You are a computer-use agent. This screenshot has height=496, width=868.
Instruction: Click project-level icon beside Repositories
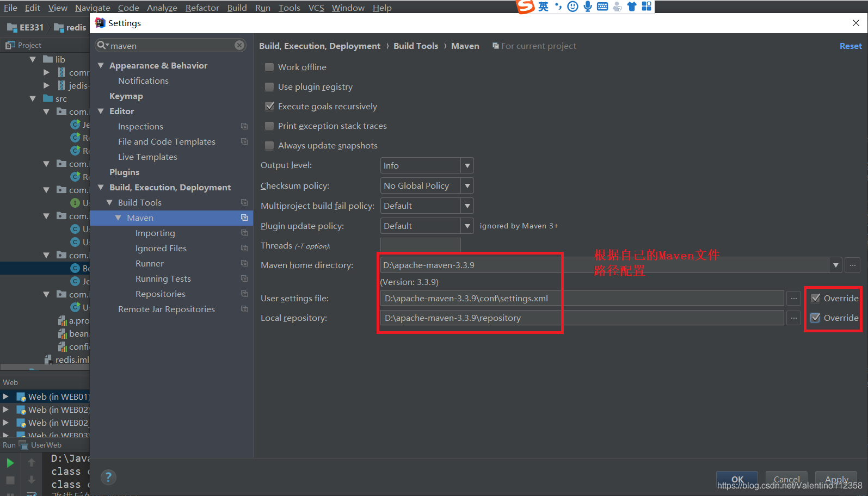[244, 294]
